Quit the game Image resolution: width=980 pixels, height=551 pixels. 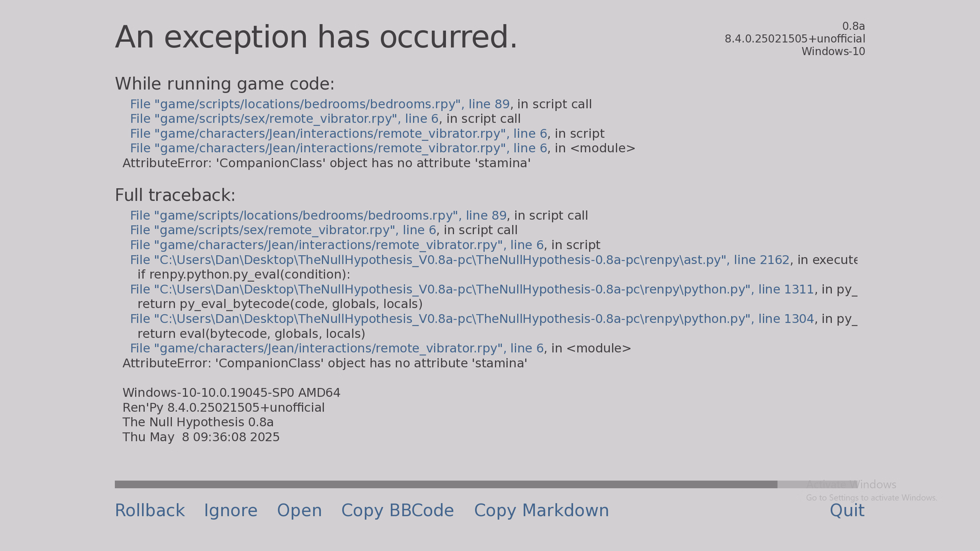(847, 510)
